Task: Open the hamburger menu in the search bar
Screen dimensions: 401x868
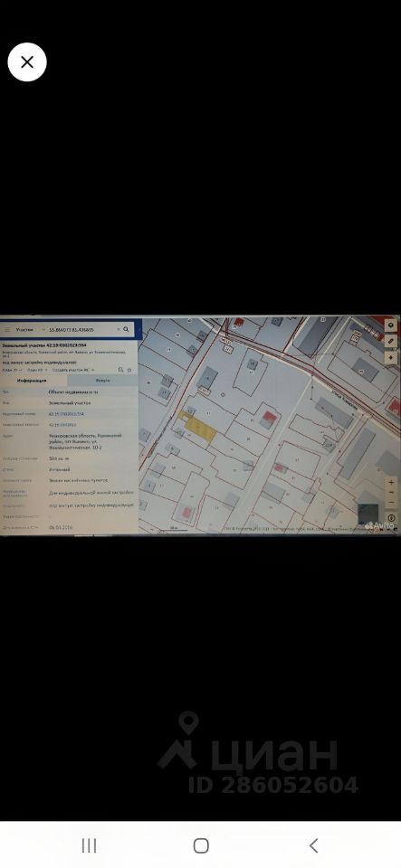Action: pos(7,329)
